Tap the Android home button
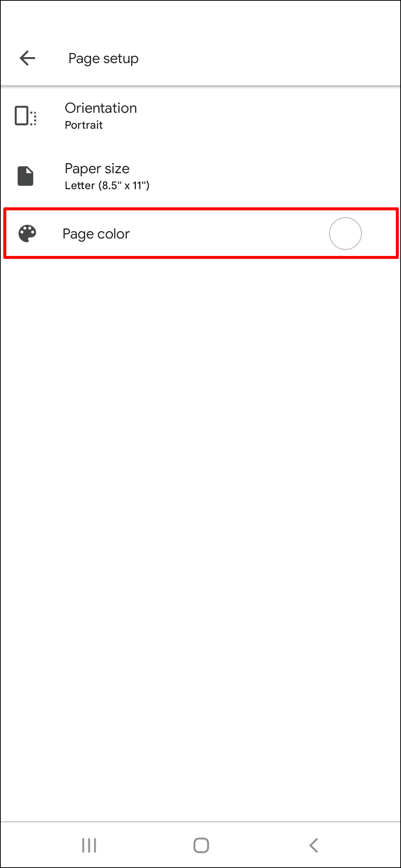401x868 pixels. (x=201, y=845)
